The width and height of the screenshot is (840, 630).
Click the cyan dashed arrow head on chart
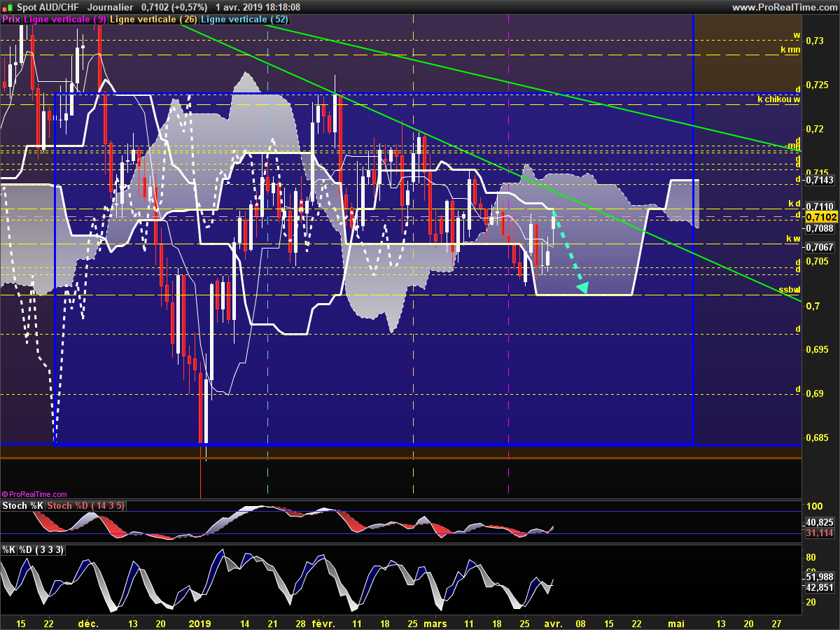(582, 286)
